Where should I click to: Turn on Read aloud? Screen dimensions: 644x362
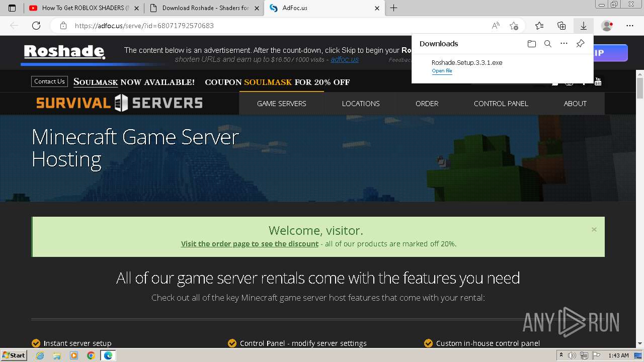(x=496, y=26)
